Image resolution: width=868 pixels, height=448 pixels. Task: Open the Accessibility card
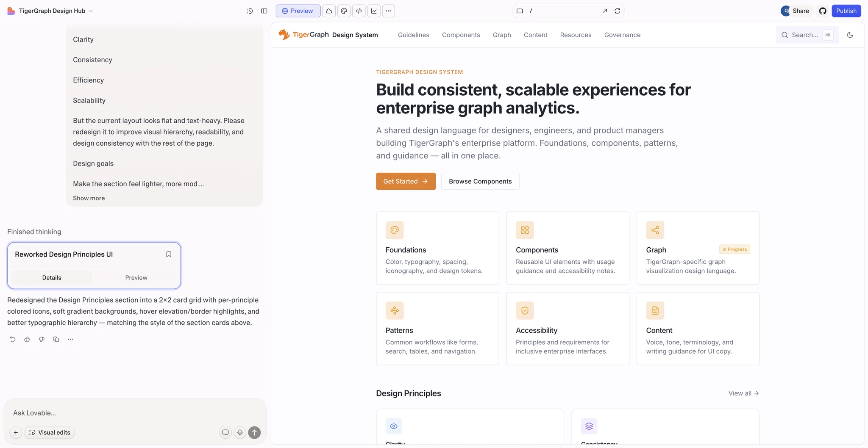point(568,329)
